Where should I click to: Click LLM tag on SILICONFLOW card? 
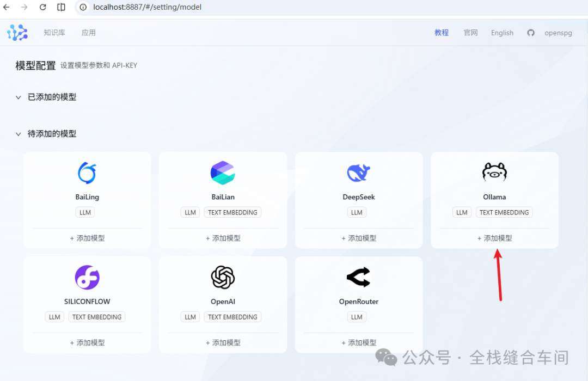54,317
